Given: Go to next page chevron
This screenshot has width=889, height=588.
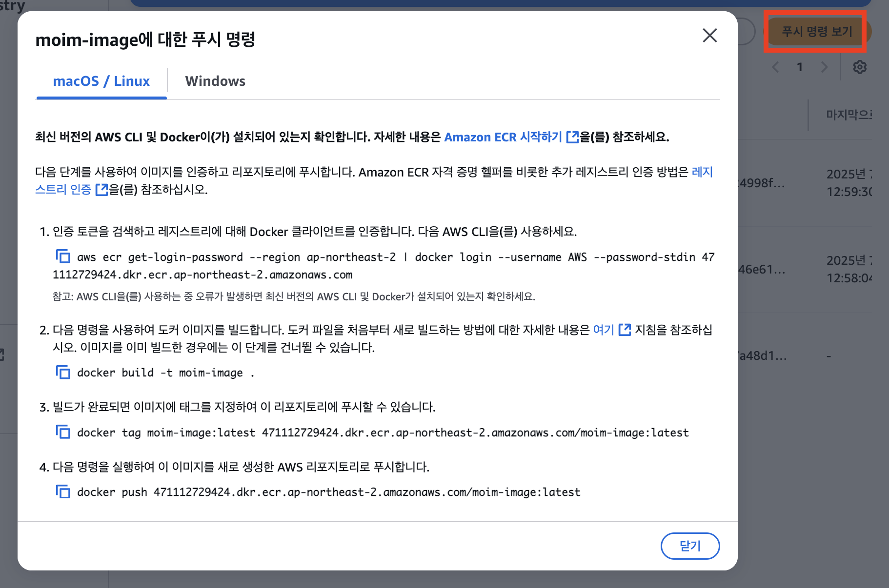Looking at the screenshot, I should click(824, 67).
